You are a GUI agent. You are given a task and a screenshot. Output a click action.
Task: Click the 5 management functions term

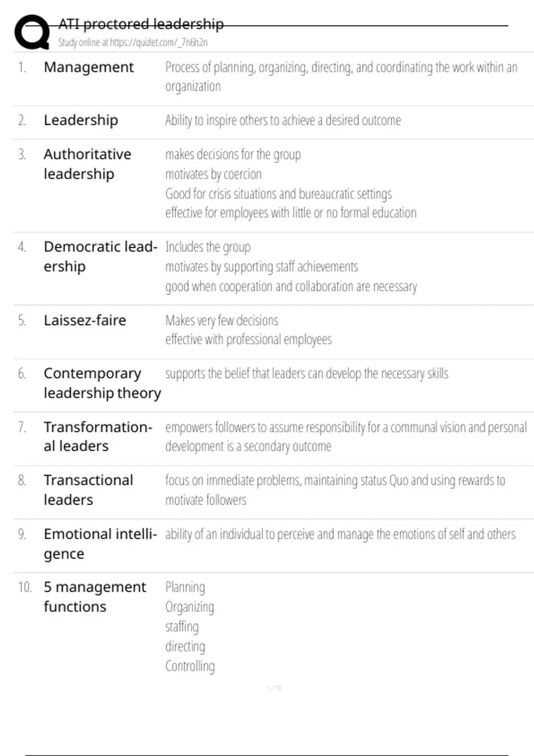pyautogui.click(x=94, y=596)
